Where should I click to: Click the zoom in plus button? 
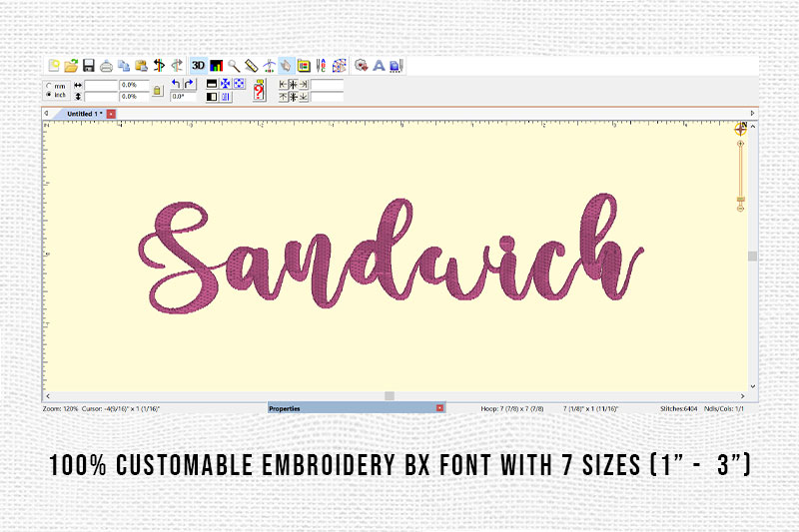click(740, 144)
